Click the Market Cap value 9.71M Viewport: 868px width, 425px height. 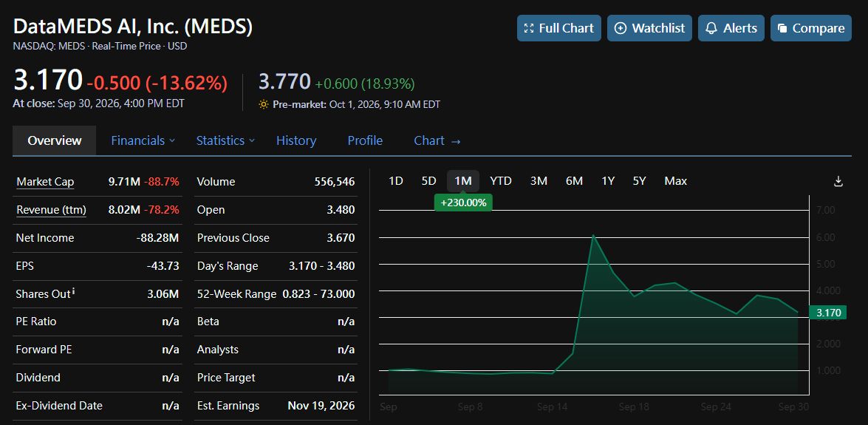click(124, 182)
